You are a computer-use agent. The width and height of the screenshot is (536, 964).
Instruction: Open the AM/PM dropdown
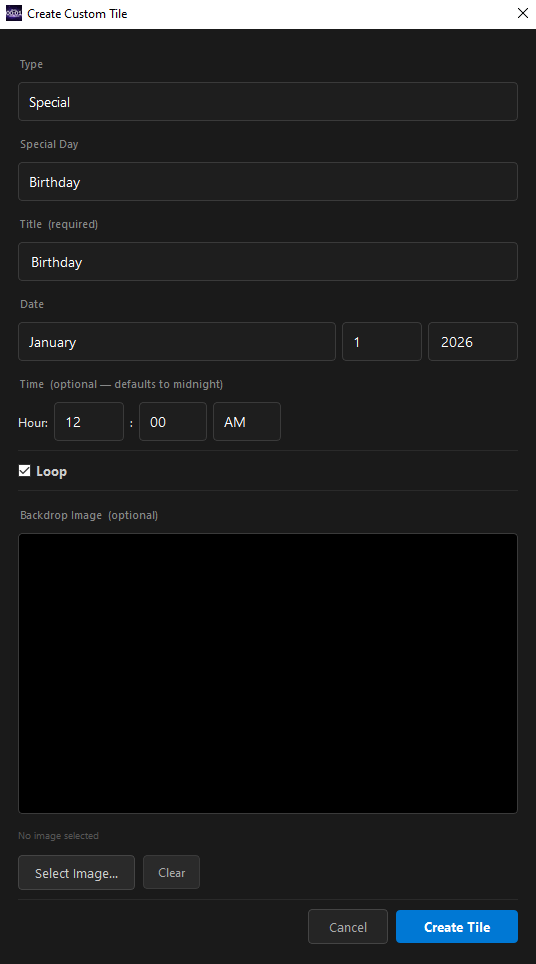247,421
